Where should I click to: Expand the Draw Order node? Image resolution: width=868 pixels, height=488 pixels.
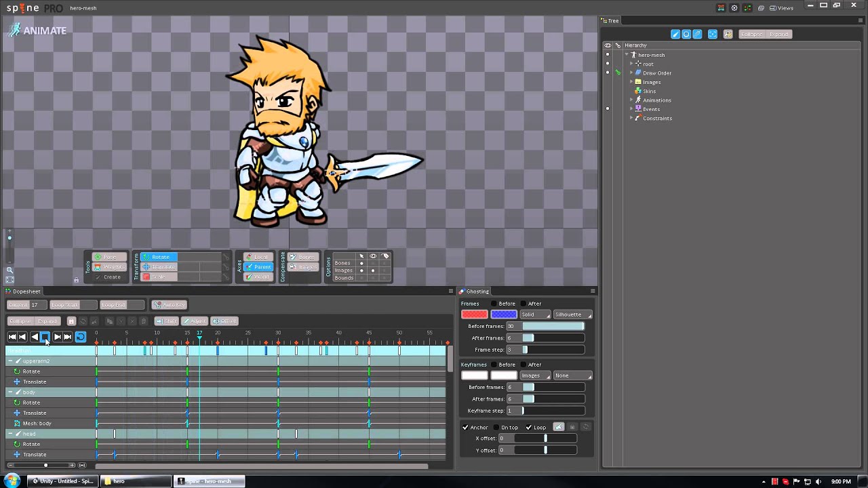[x=631, y=73]
